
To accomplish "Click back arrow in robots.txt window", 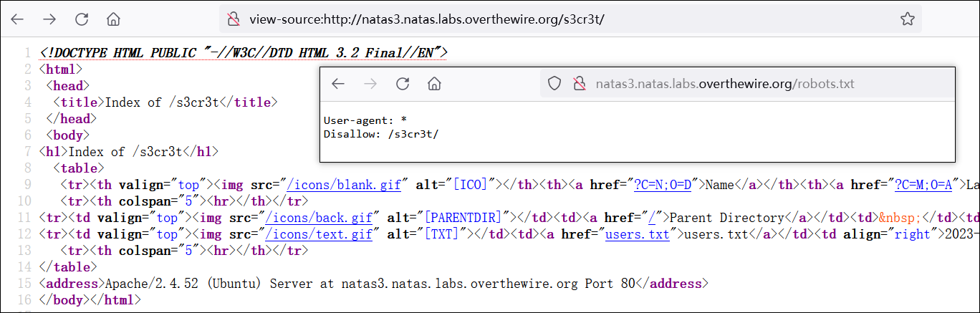I will pos(338,84).
